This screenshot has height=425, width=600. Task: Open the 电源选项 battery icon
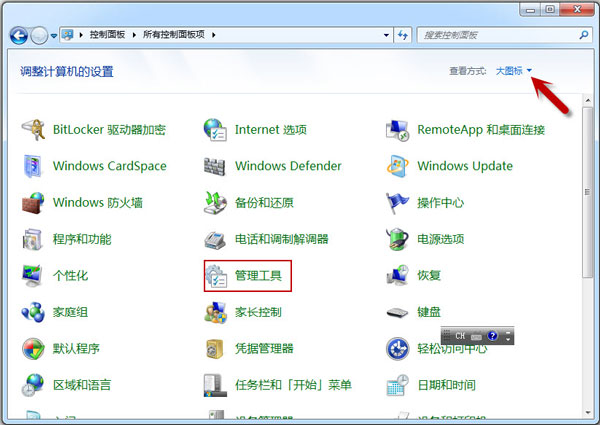tap(397, 239)
